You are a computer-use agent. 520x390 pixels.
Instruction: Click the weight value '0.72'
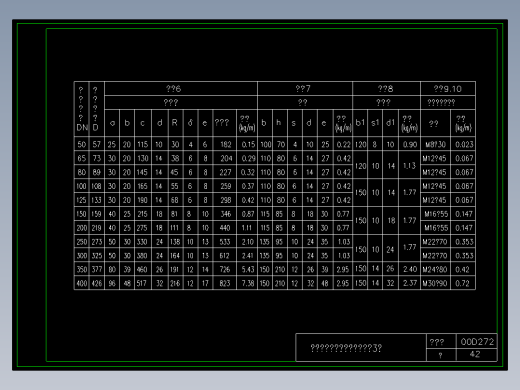coord(462,283)
